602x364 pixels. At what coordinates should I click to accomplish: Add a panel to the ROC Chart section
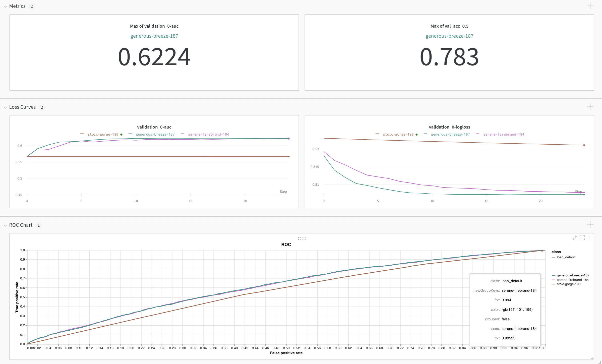pyautogui.click(x=590, y=225)
